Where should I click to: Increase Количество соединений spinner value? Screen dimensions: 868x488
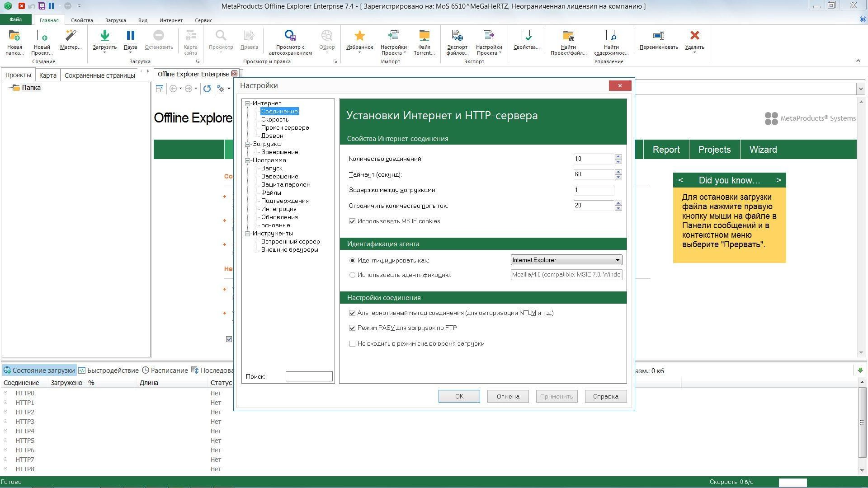point(618,156)
